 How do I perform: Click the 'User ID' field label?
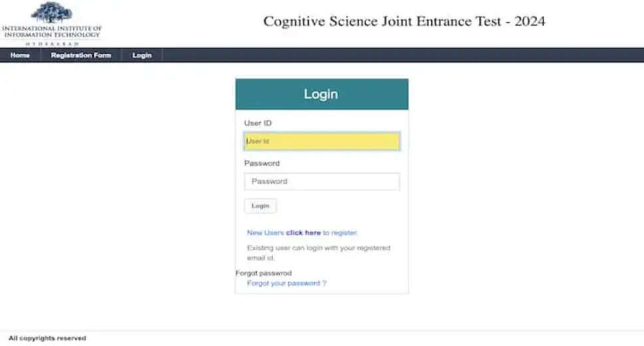click(258, 123)
